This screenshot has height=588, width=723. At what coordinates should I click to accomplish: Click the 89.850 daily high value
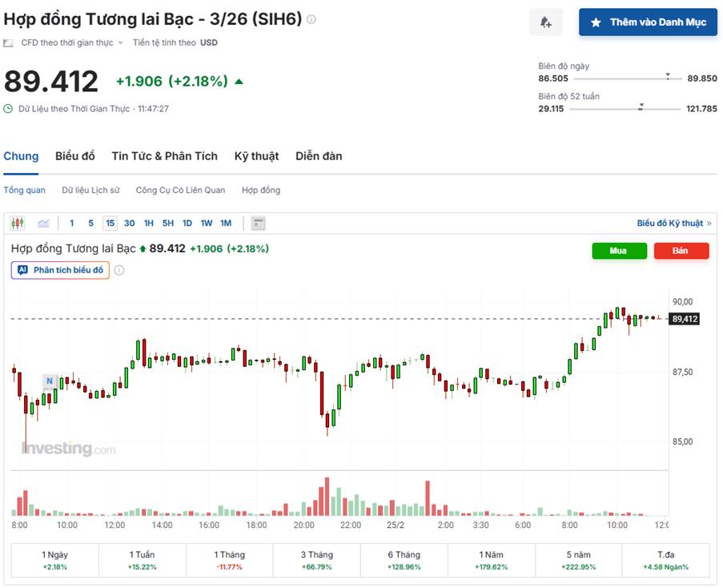click(702, 79)
